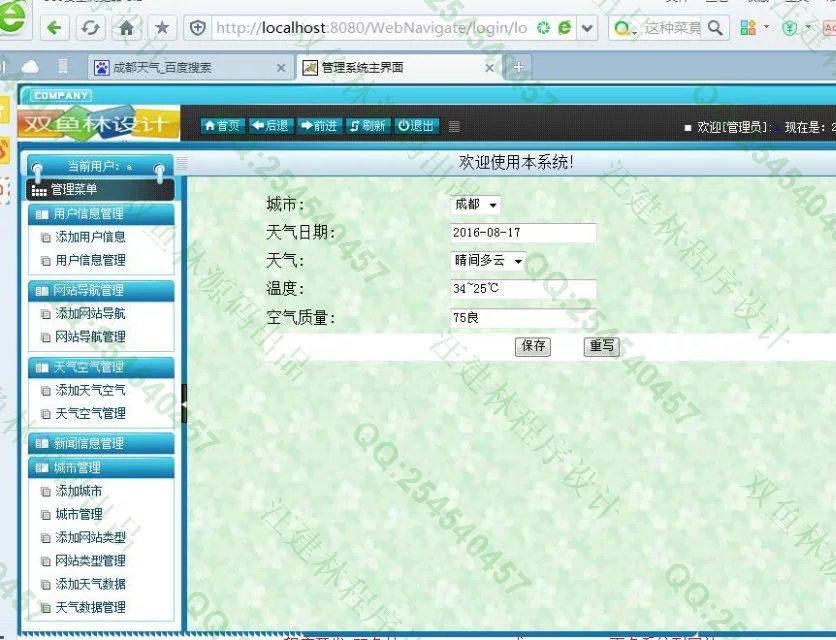Open the 天气 dropdown showing 晴间多云
Screen dimensions: 836x640
[488, 261]
